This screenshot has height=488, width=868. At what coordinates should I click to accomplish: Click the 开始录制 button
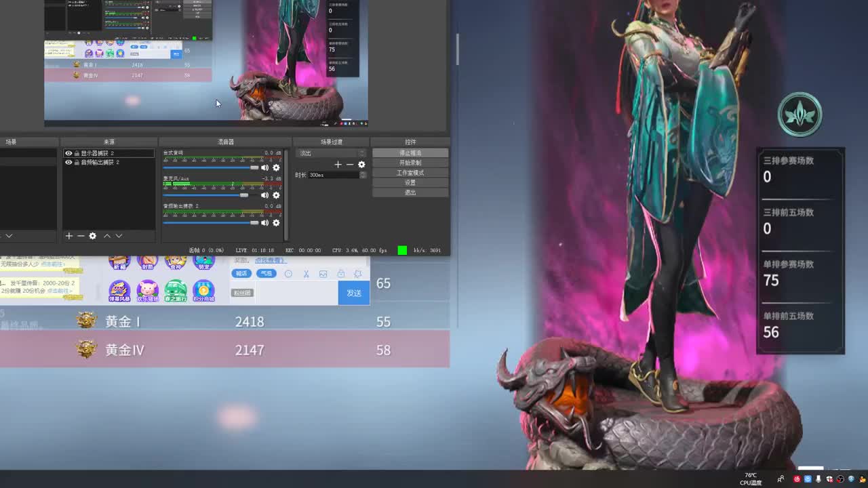(410, 163)
